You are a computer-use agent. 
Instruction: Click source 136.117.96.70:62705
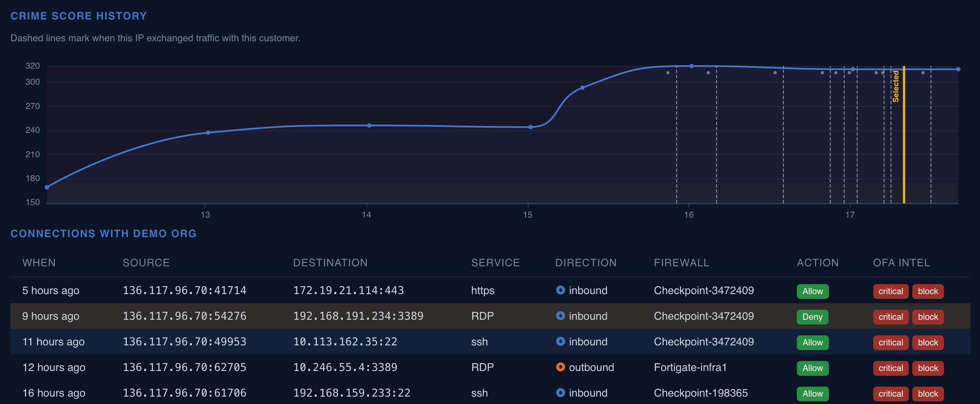point(184,367)
